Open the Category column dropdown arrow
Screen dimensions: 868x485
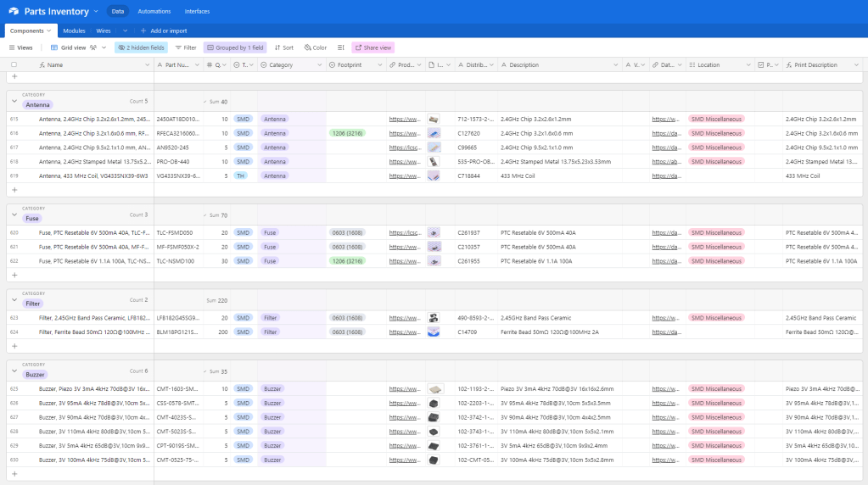coord(319,64)
